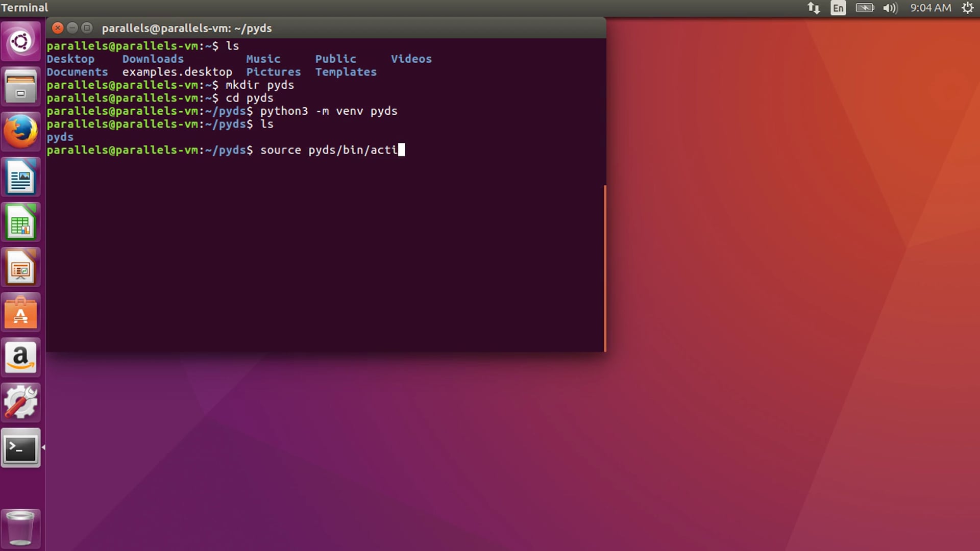Open LibreOffice Writer
980x551 pixels.
(x=21, y=177)
